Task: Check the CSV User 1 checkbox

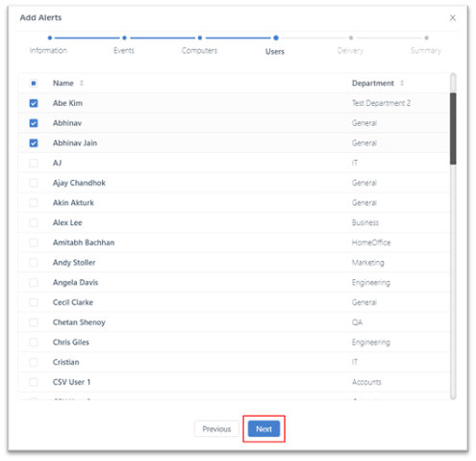Action: click(34, 382)
